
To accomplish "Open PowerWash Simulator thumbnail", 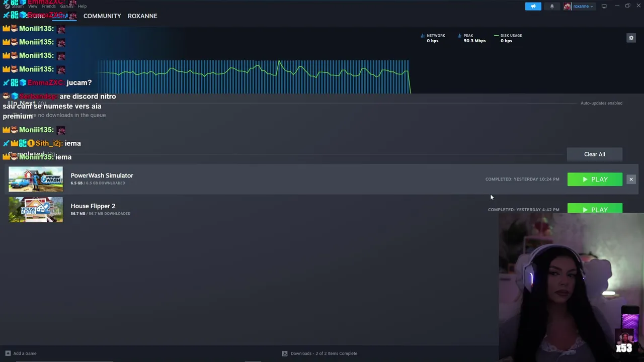I will pos(36,179).
